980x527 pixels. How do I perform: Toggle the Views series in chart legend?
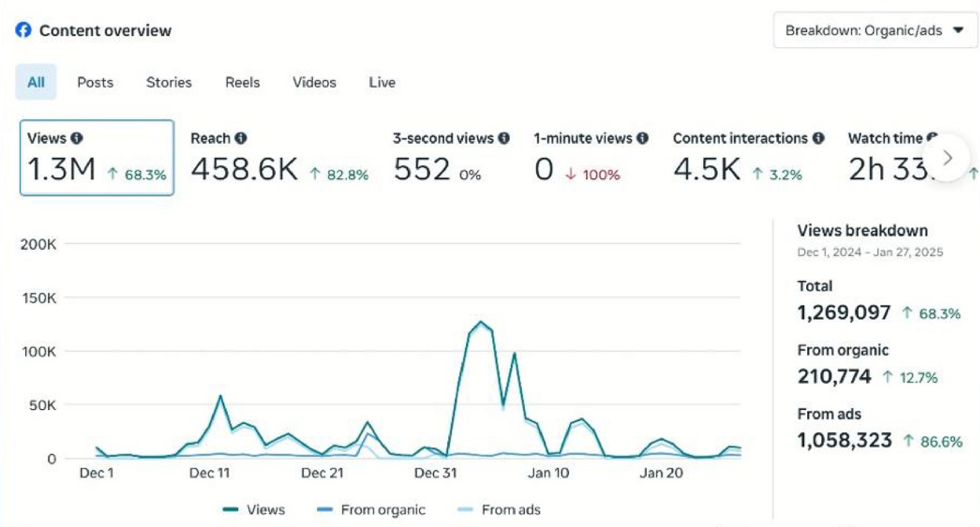click(254, 509)
